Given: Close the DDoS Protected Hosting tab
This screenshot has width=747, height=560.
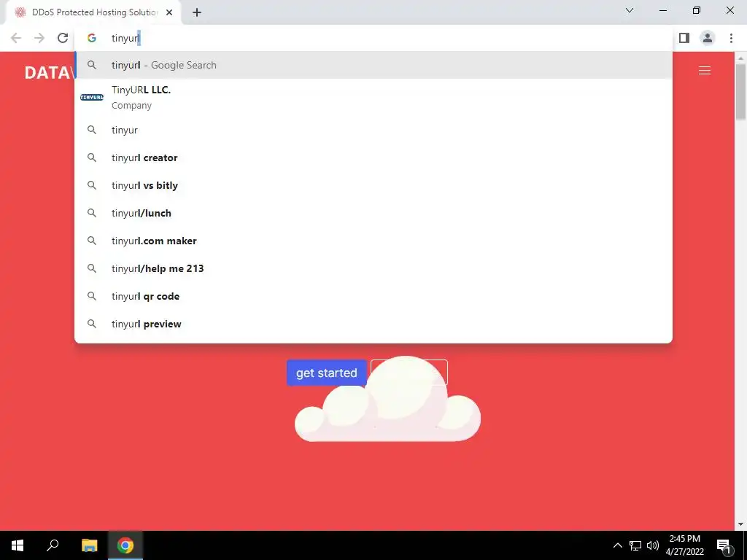Looking at the screenshot, I should click(x=169, y=12).
